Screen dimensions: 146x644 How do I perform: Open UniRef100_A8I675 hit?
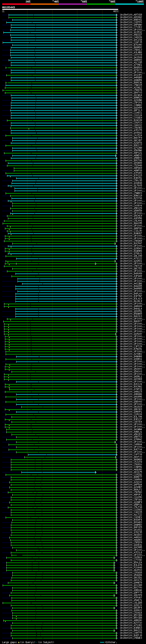131,472
